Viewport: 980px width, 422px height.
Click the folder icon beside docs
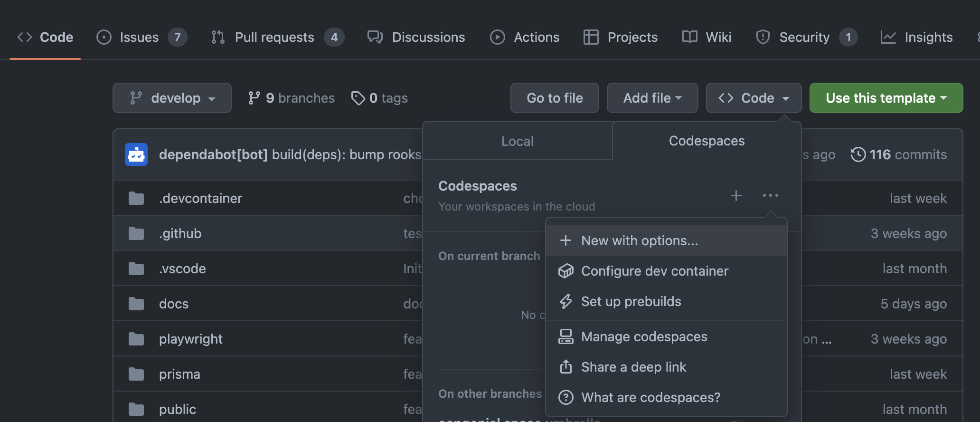[136, 304]
